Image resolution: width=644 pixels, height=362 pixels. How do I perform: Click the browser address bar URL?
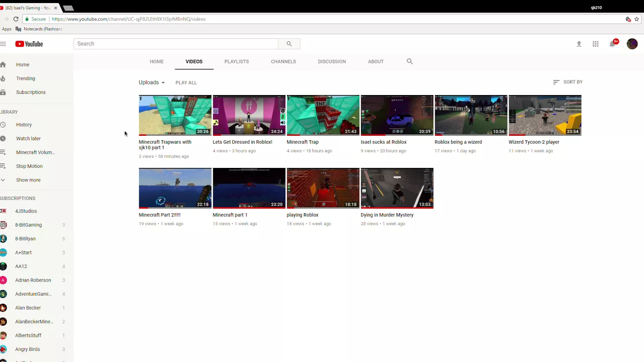click(129, 19)
